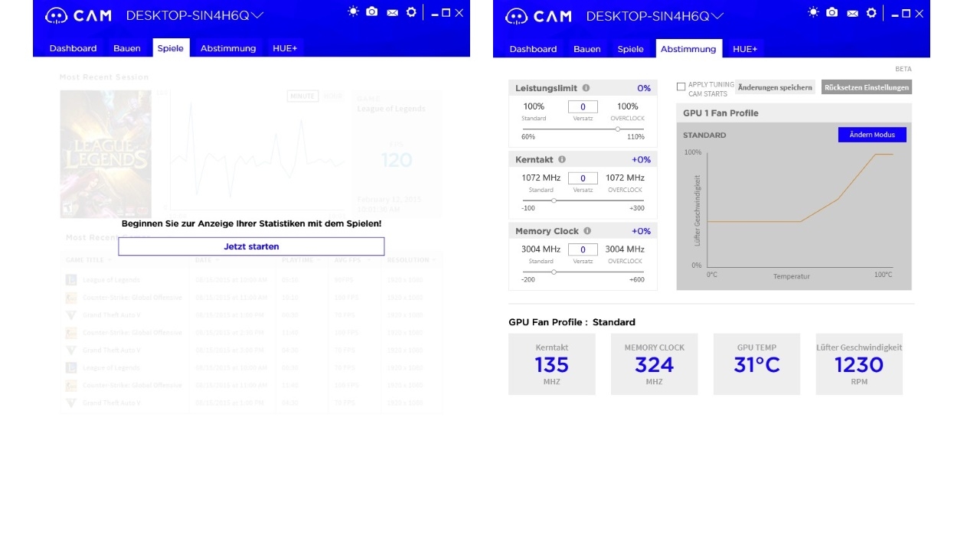Open Bauen tab in Abstimmung window

[587, 49]
